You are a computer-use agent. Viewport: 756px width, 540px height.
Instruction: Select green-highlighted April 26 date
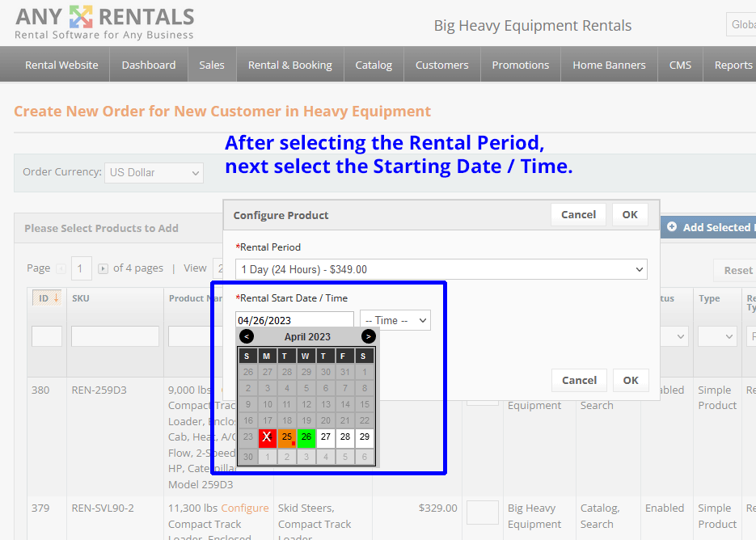pos(306,437)
